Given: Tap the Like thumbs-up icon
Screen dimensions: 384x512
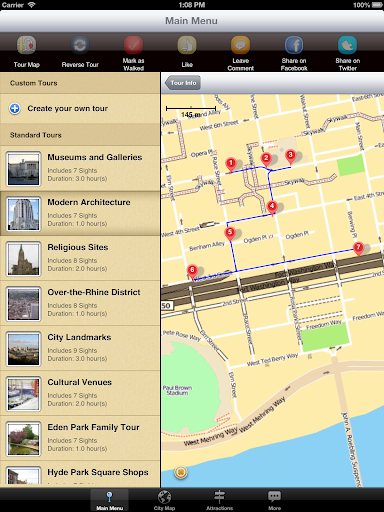Looking at the screenshot, I should click(187, 45).
